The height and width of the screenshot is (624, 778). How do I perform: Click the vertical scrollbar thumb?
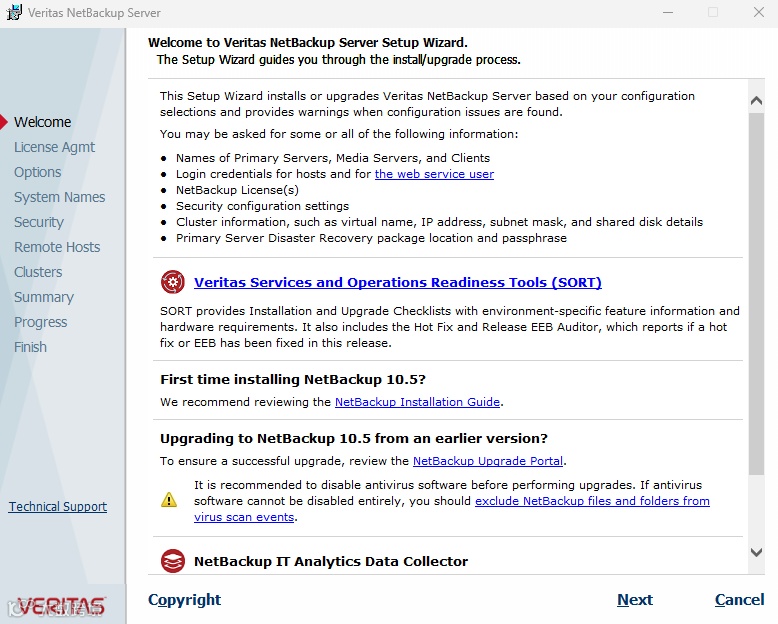tap(756, 294)
